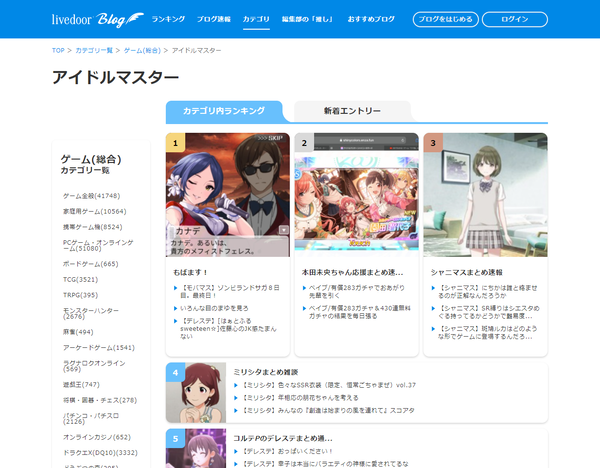Open スコアタ article link under ミリシタ
Screen dimensions: 600x468
point(328,410)
